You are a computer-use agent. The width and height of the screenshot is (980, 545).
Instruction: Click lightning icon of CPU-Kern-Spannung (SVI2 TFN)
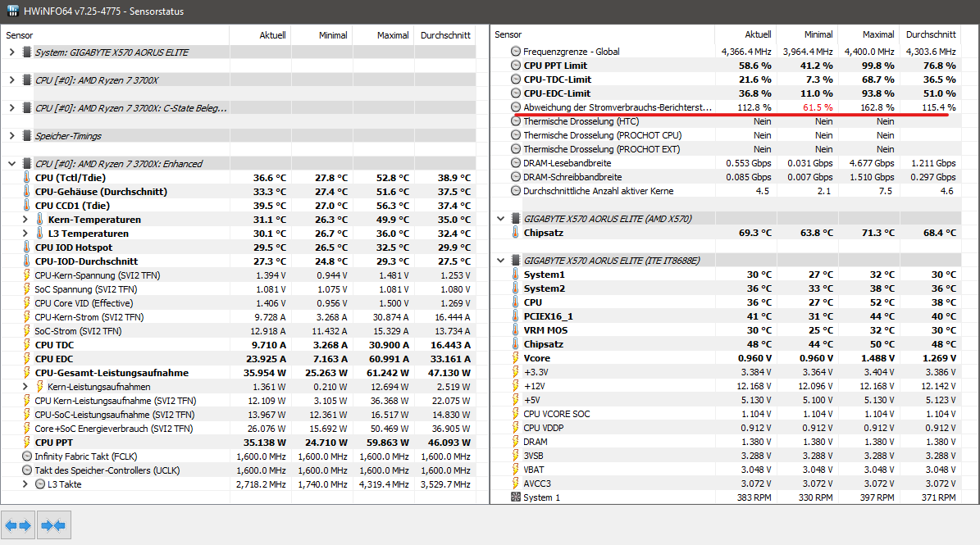pyautogui.click(x=27, y=275)
